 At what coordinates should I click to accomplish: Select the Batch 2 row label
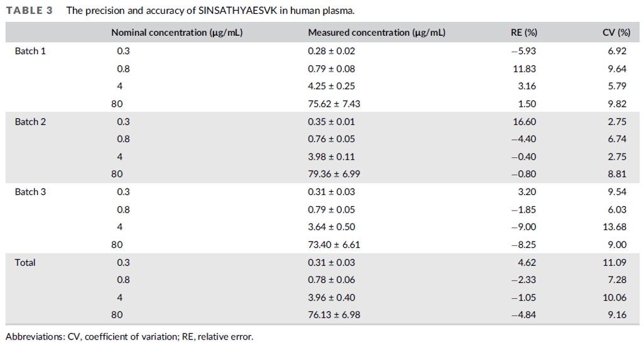(x=30, y=121)
